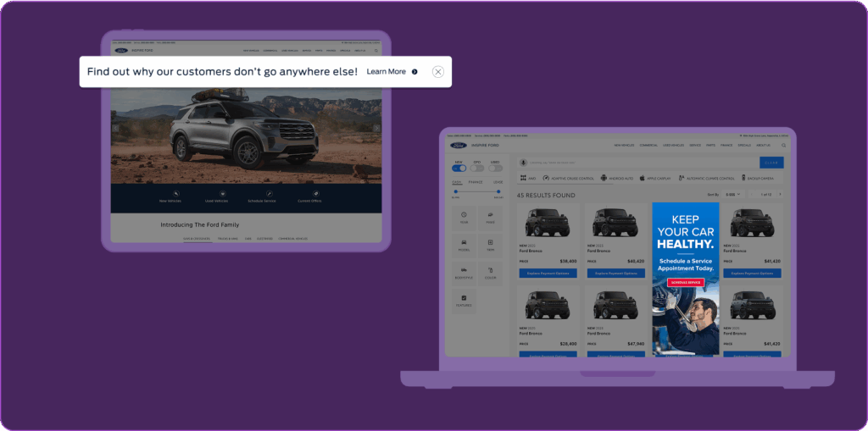The width and height of the screenshot is (868, 431).
Task: Select the Cash payment tab
Action: [457, 181]
